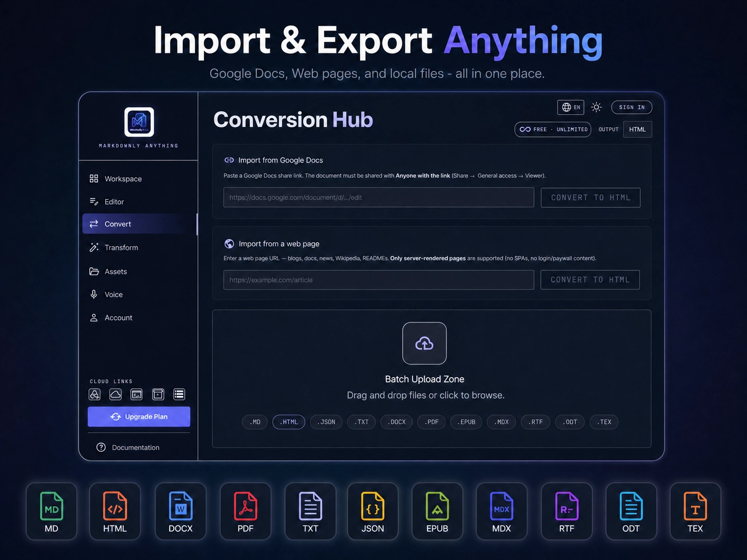Click the Markdownly Anything logo icon

pyautogui.click(x=139, y=122)
